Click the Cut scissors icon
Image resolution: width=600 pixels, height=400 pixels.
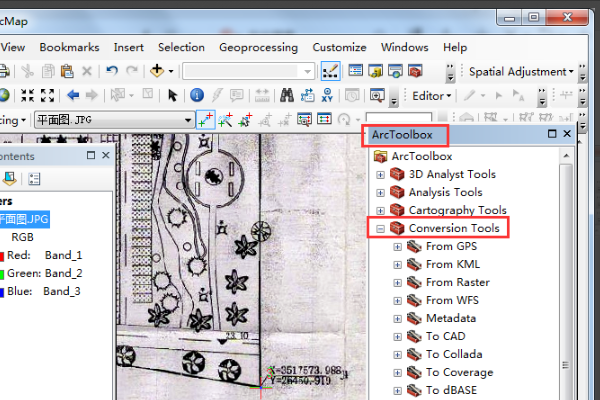27,71
